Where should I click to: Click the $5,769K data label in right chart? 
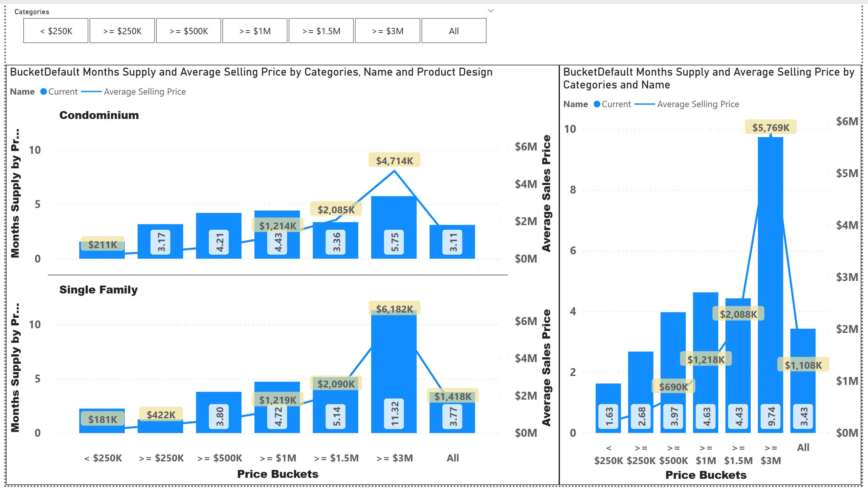point(770,128)
